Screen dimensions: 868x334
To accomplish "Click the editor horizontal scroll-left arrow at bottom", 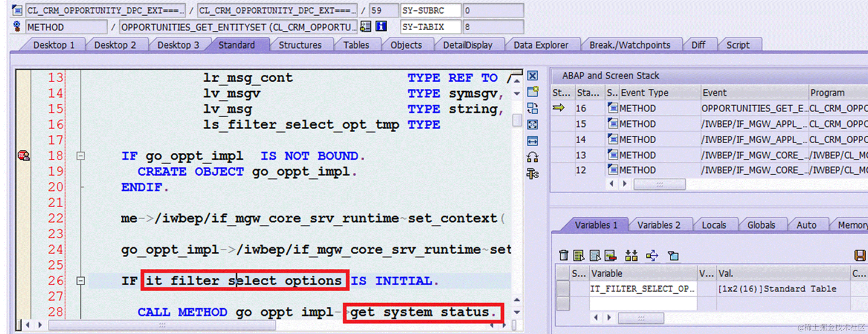I will pos(28,325).
